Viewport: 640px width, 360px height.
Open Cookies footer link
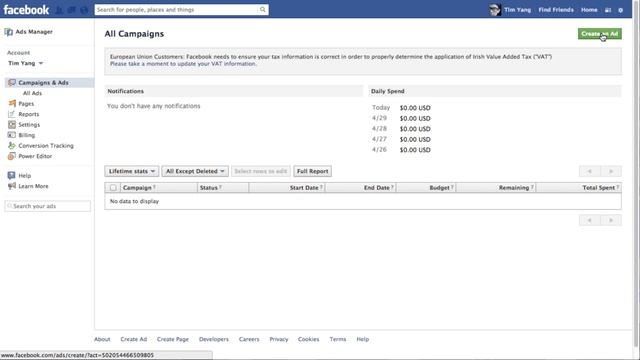(309, 339)
